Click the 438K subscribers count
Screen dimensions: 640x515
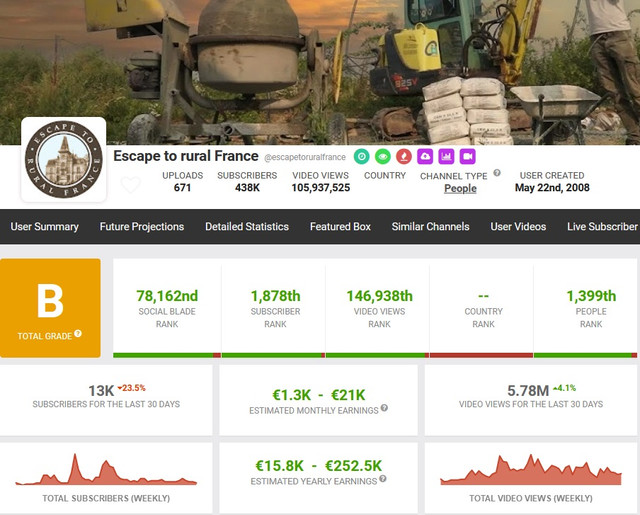247,188
